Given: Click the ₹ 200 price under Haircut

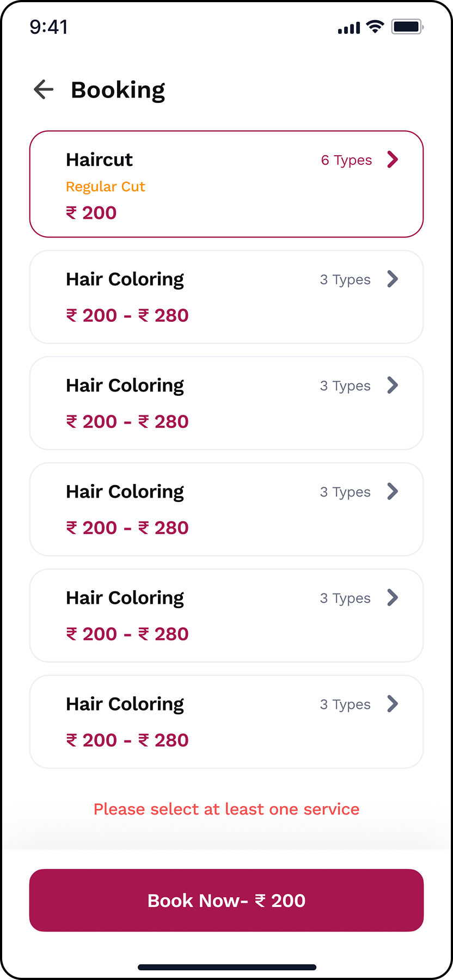Looking at the screenshot, I should [x=91, y=213].
